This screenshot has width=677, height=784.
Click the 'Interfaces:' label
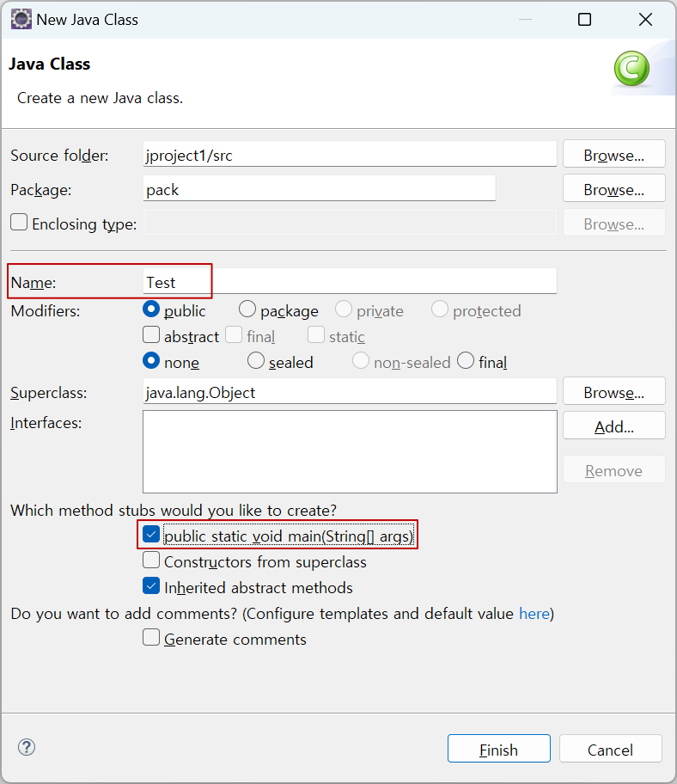46,423
